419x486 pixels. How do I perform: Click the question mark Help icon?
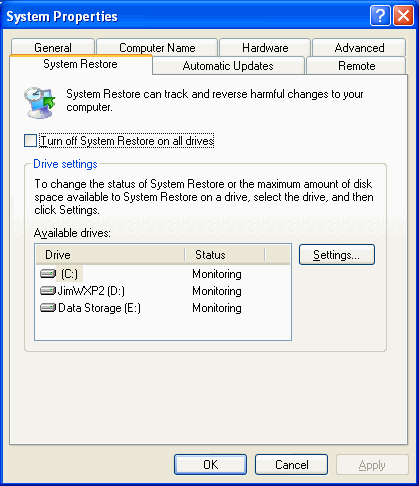(x=380, y=16)
